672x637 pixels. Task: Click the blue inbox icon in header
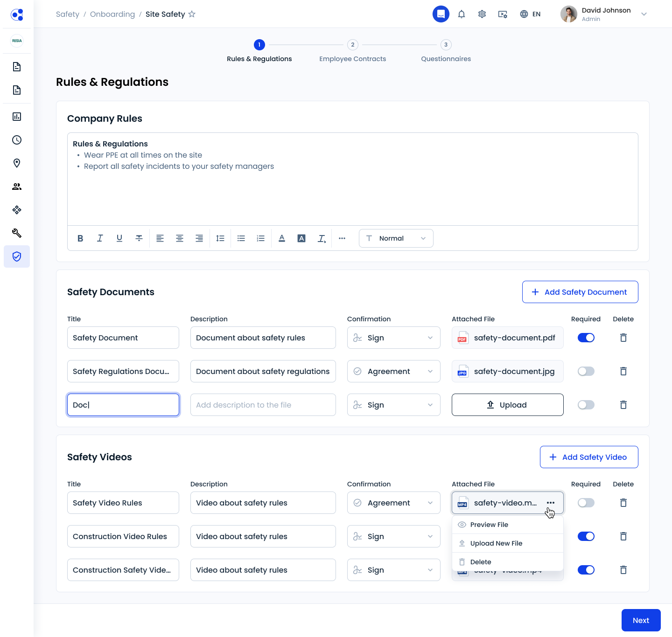tap(441, 14)
